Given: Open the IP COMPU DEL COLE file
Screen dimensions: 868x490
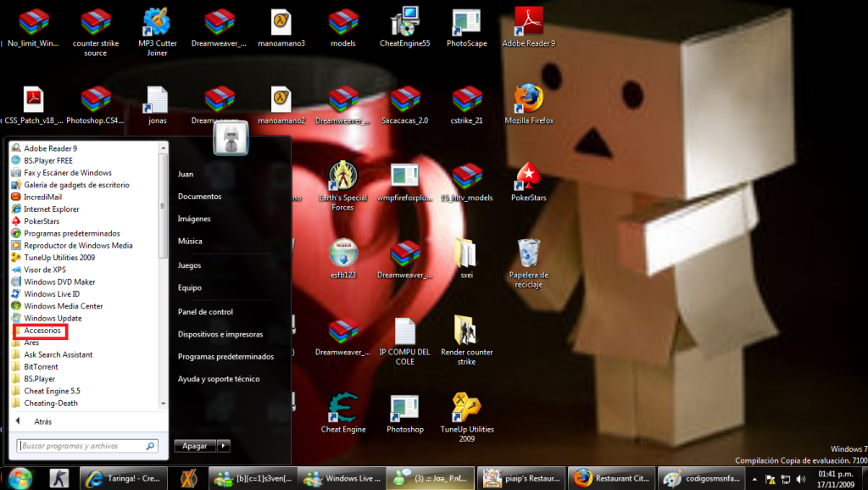Looking at the screenshot, I should point(404,340).
